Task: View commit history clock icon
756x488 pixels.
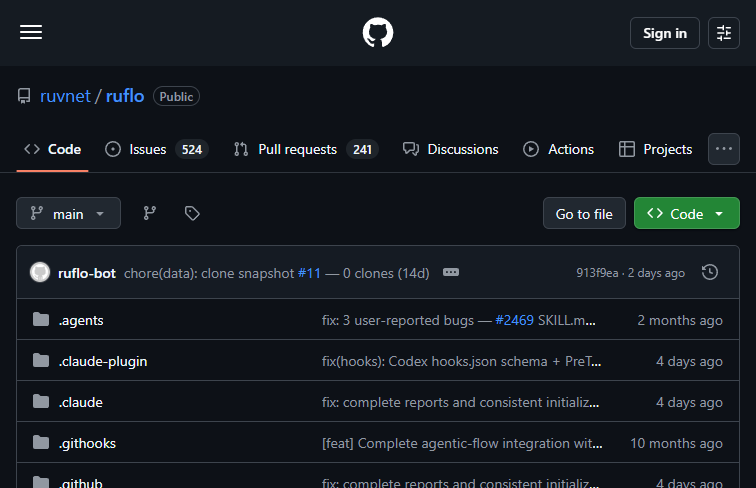Action: [x=710, y=272]
